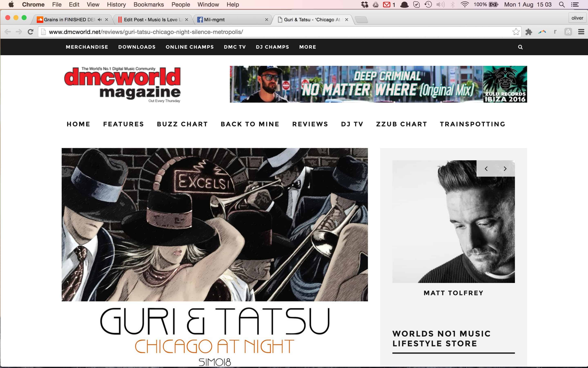Click the address bar URL field
The image size is (588, 368).
pos(280,32)
